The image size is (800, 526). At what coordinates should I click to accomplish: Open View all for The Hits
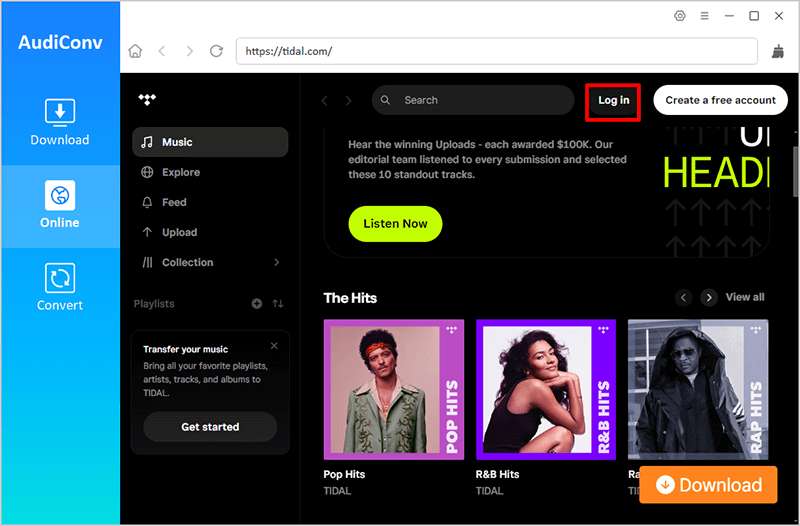745,297
